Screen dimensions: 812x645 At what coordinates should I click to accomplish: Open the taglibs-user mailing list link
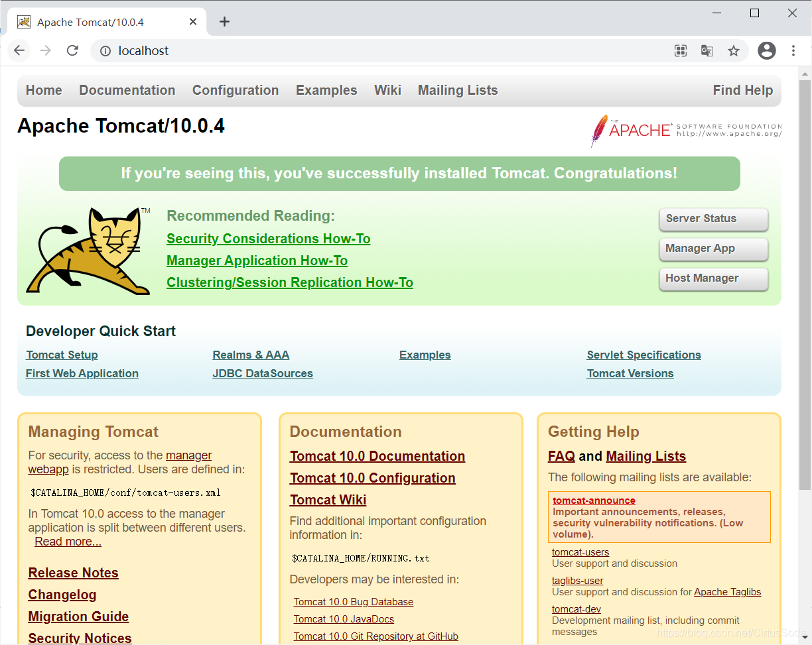coord(578,581)
